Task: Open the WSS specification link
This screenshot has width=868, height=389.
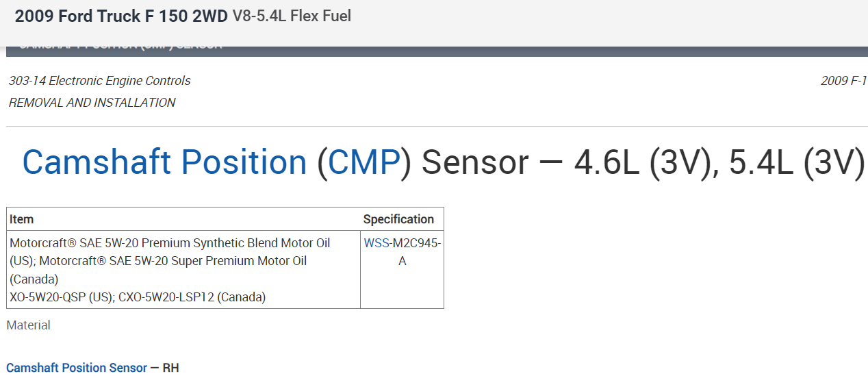Action: (376, 243)
